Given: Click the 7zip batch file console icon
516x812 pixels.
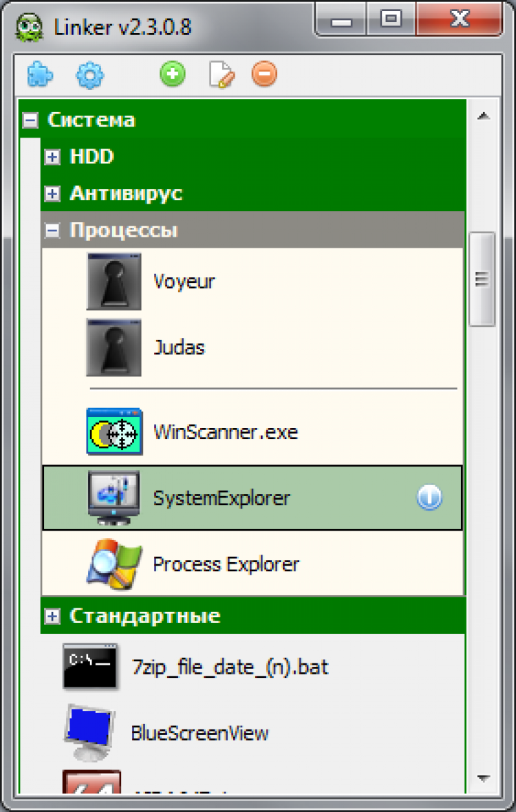Looking at the screenshot, I should tap(90, 667).
